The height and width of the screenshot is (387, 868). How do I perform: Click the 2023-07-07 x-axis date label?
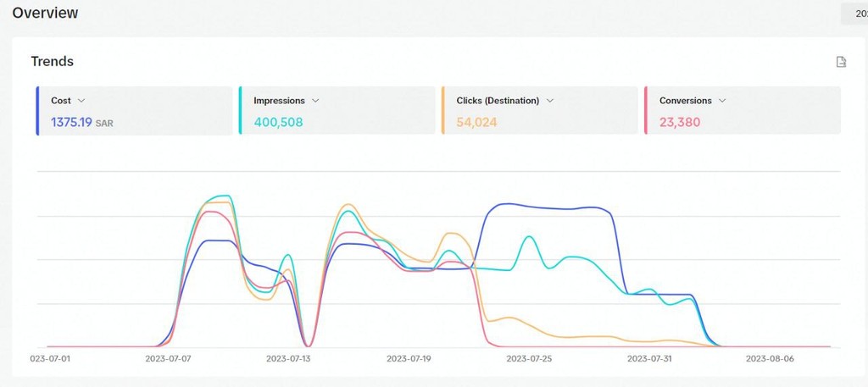(x=167, y=358)
